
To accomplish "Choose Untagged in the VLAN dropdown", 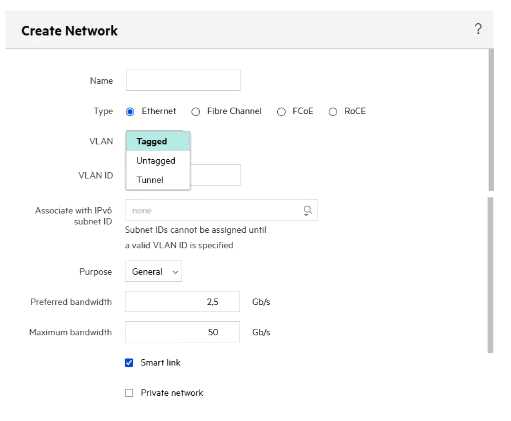I will click(158, 161).
